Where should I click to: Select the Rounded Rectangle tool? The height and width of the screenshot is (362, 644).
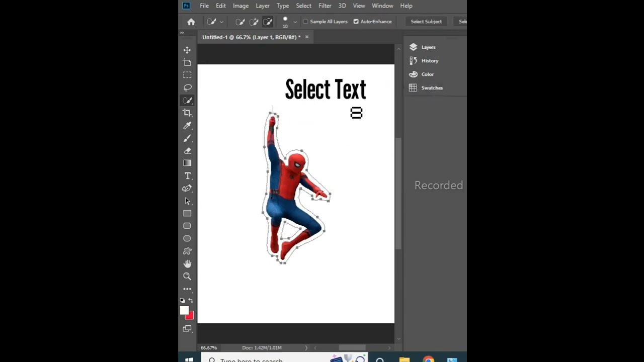[187, 226]
